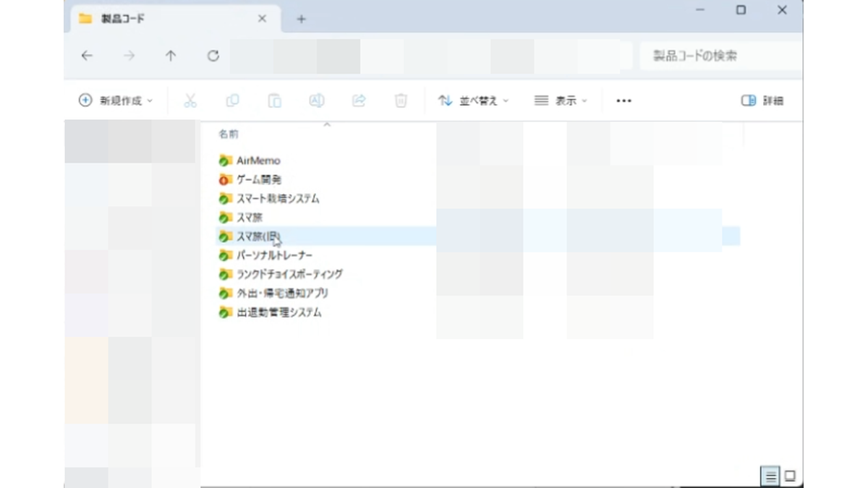Viewport: 868px width, 488px height.
Task: Go forward with the right arrow
Action: click(x=129, y=56)
